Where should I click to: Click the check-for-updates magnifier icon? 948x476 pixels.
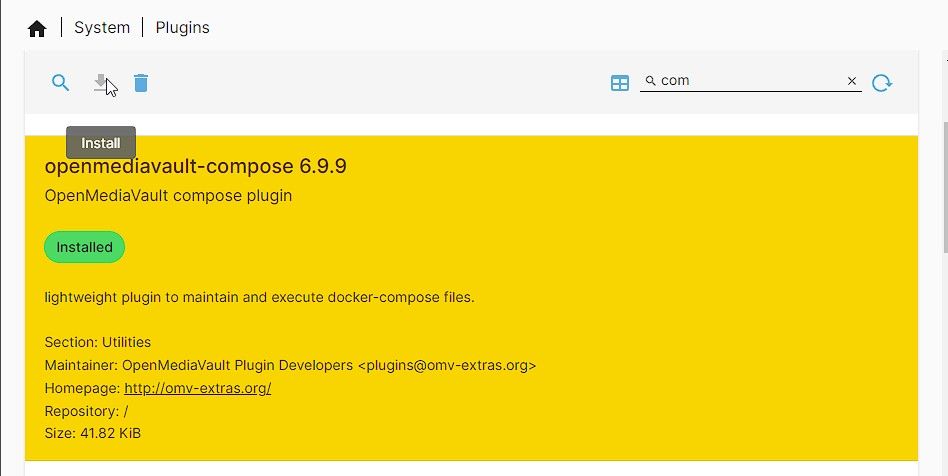tap(61, 83)
